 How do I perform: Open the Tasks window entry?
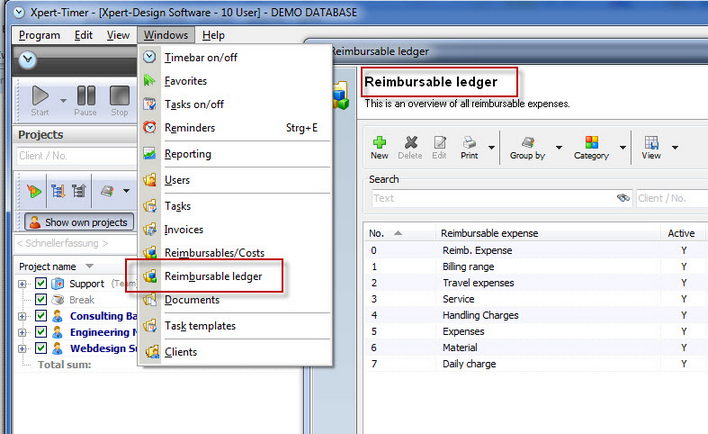pos(235,206)
